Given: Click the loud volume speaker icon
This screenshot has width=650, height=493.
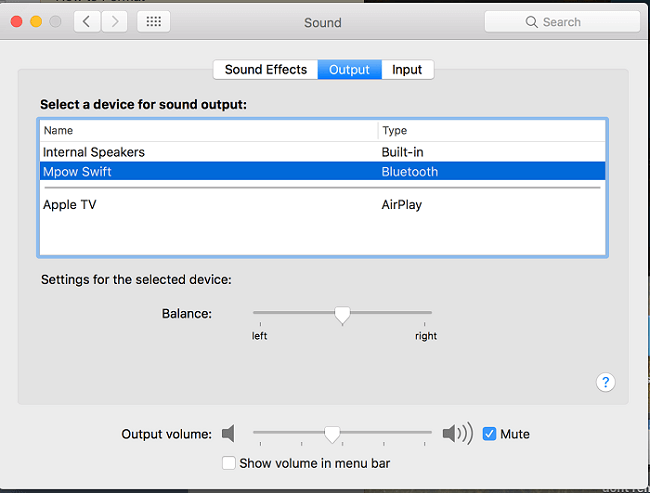Looking at the screenshot, I should (458, 434).
